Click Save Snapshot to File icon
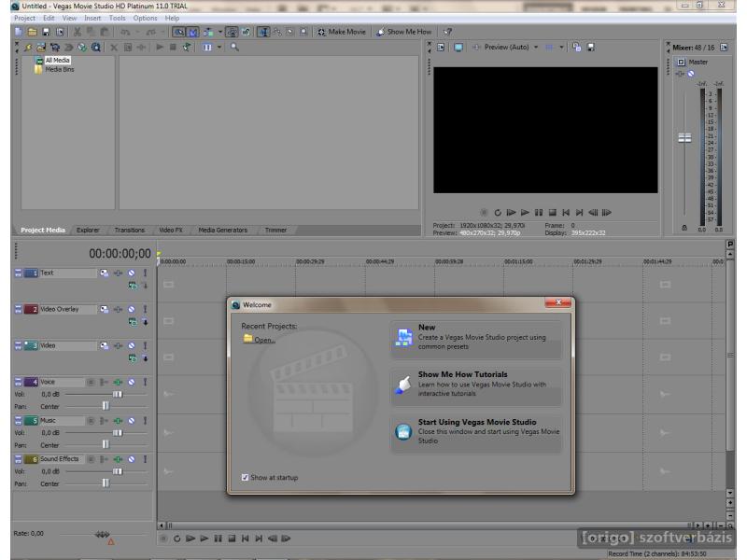 (591, 48)
